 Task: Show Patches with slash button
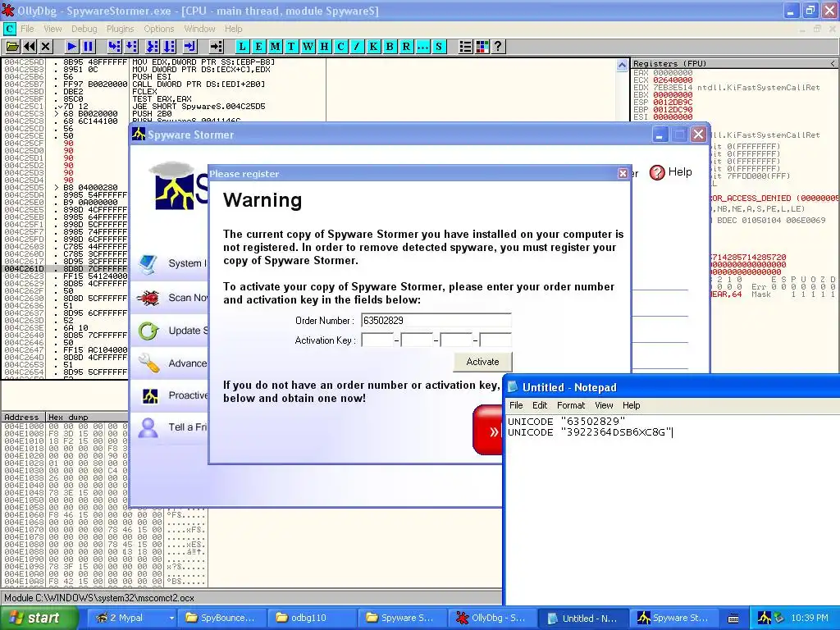click(357, 47)
